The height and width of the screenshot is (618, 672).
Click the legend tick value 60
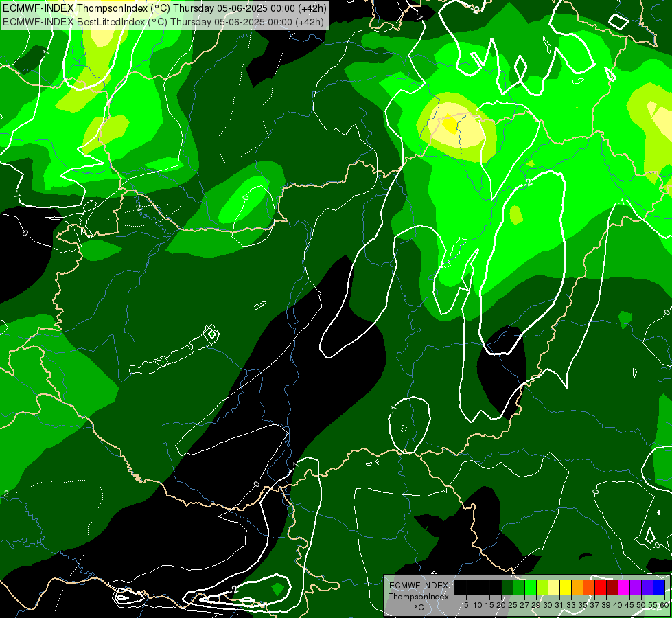[x=664, y=605]
